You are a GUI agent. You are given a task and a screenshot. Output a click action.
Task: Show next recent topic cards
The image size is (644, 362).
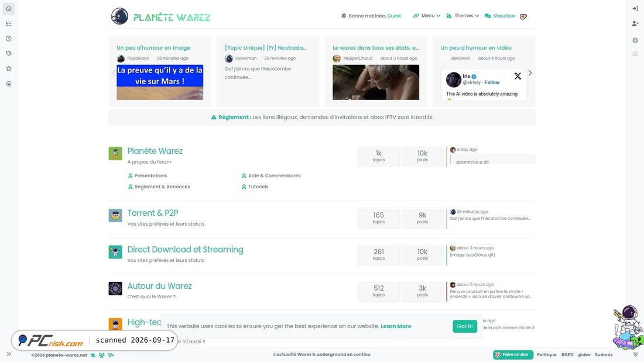pyautogui.click(x=530, y=73)
